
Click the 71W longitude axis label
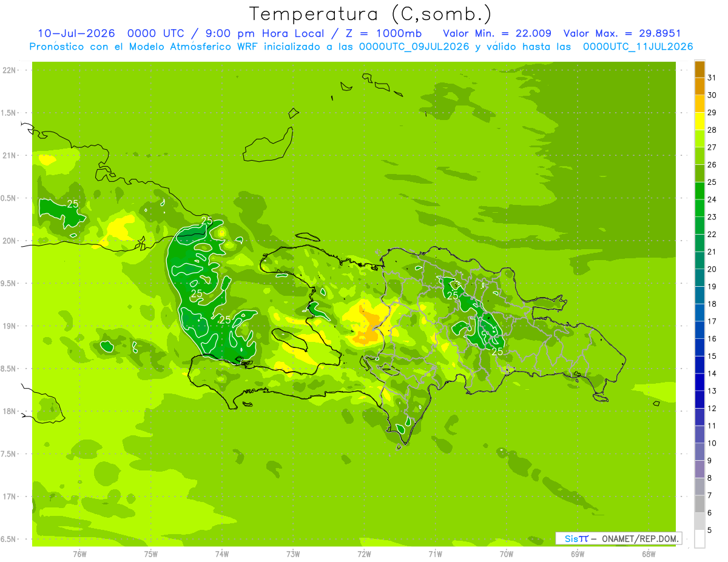click(x=435, y=554)
